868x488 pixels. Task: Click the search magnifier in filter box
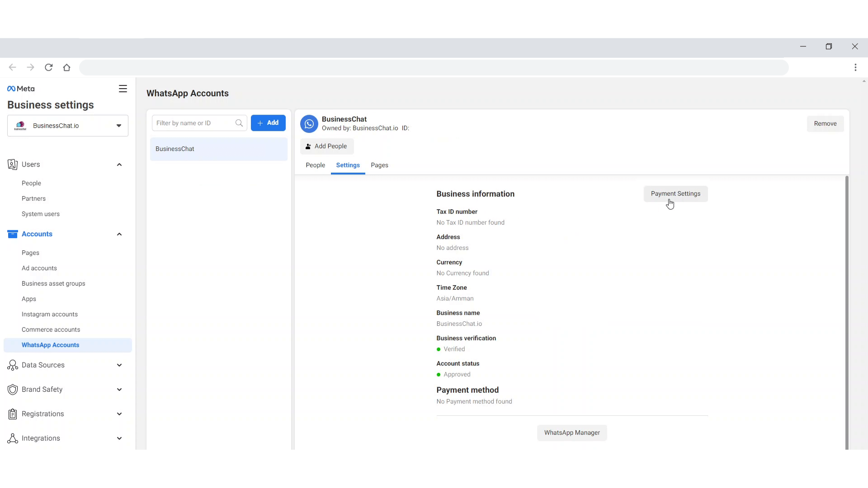(x=239, y=123)
